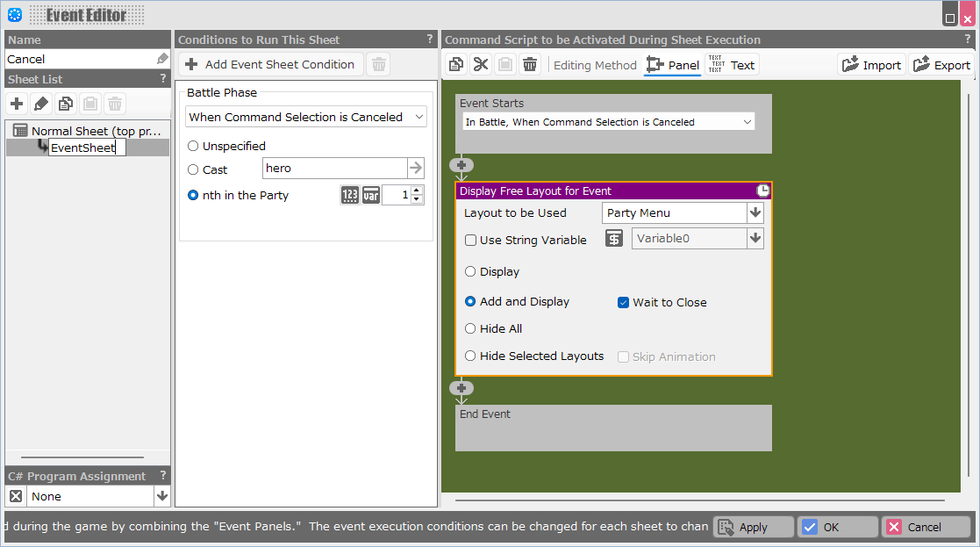
Task: Click the copy icon in command script toolbar
Action: click(456, 64)
